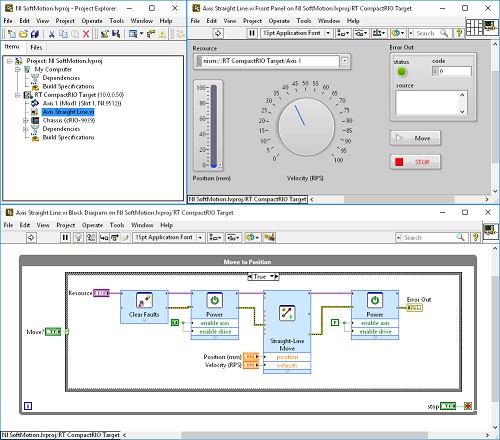Open Reorder menu on Front Panel toolbar

tap(397, 33)
